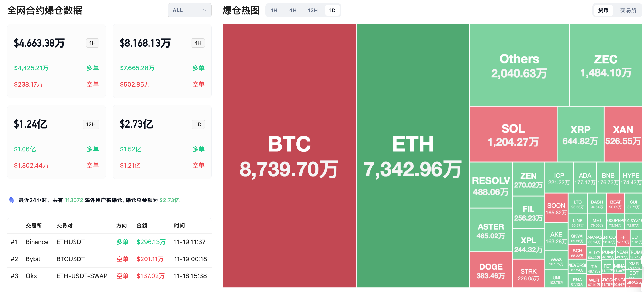The width and height of the screenshot is (644, 292).
Task: Click the Bybit BTCUSDT row
Action: coord(109,259)
